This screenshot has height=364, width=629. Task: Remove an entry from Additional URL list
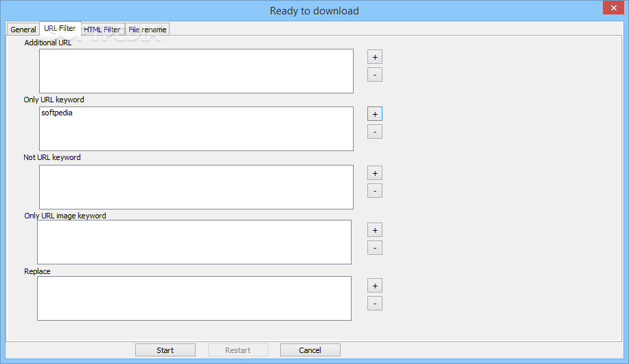(375, 75)
